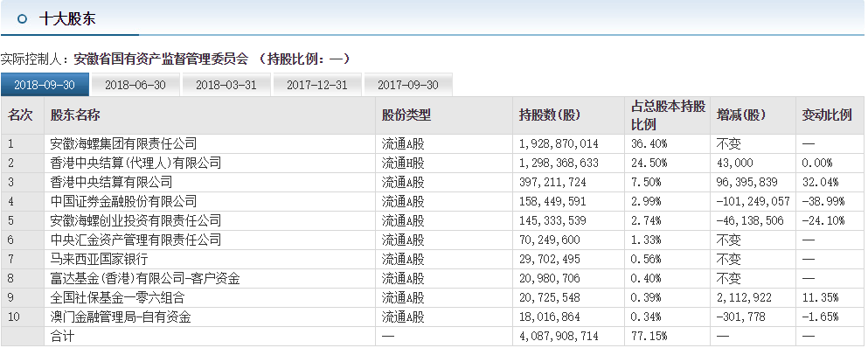Screen dimensions: 868x362
Task: Click the 变动比例 column header
Action: point(826,115)
